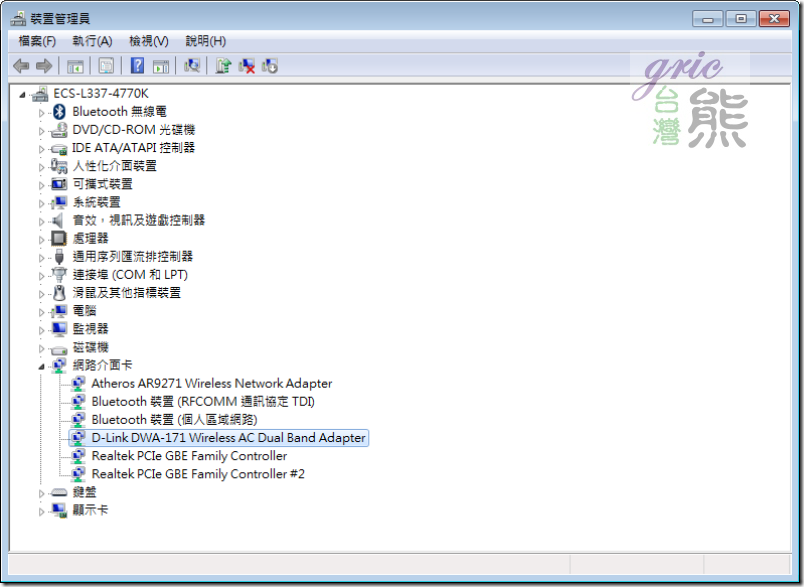
Task: Click the IDE ATA/ATAPI 控制器 icon
Action: pos(59,148)
